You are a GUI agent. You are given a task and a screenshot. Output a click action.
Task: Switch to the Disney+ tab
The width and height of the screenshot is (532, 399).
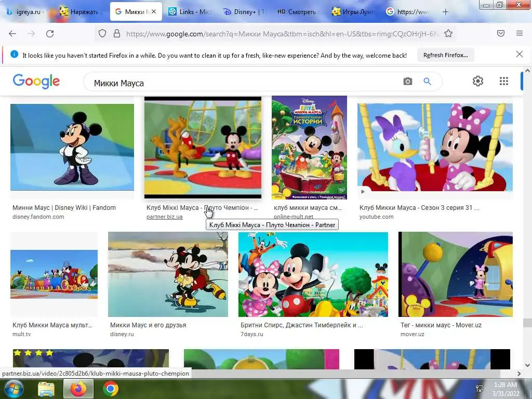(245, 12)
